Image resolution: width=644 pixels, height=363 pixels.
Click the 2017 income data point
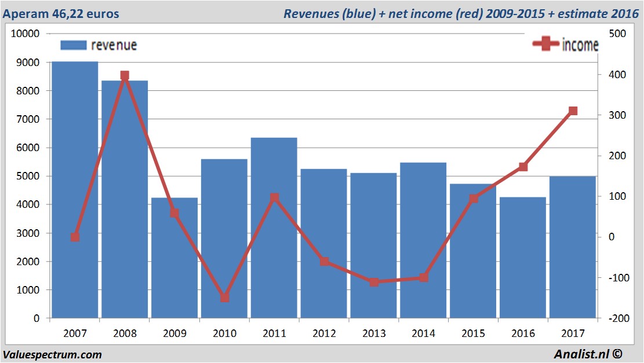tap(573, 111)
